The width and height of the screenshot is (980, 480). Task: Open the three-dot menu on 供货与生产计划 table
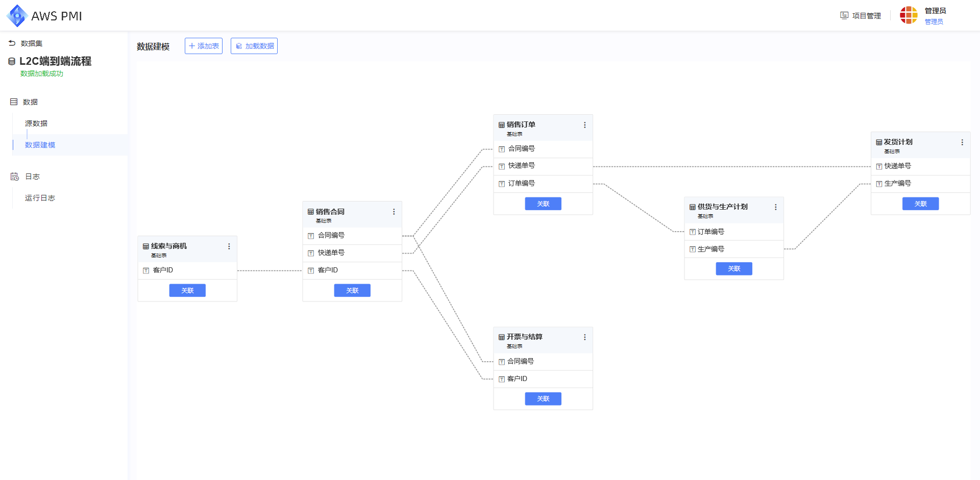pos(775,207)
